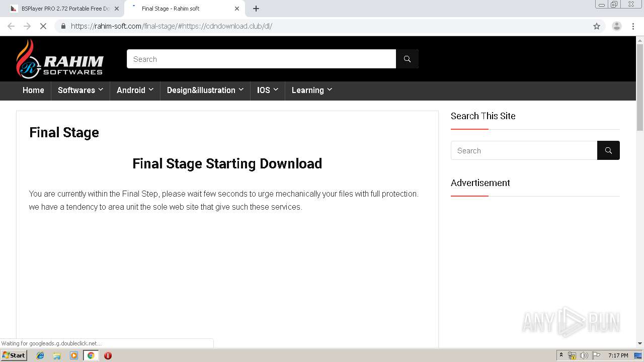Open the Windows Start menu
The height and width of the screenshot is (362, 644).
pos(14,355)
